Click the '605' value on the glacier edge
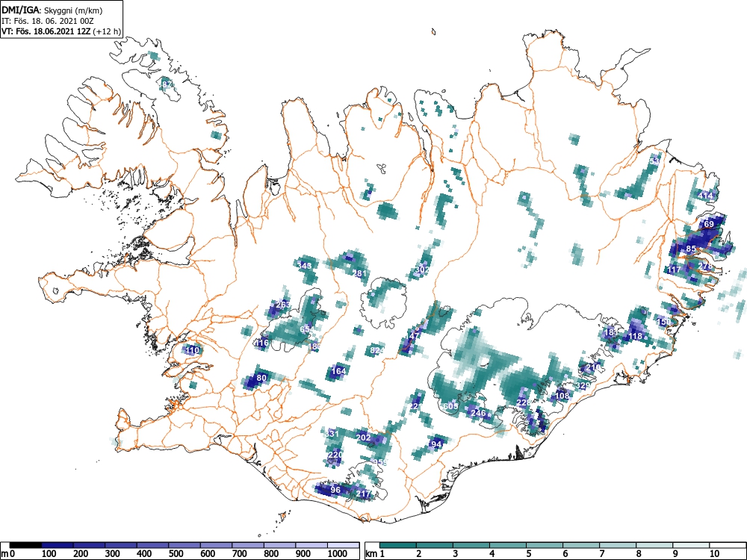The height and width of the screenshot is (560, 747). pos(450,406)
